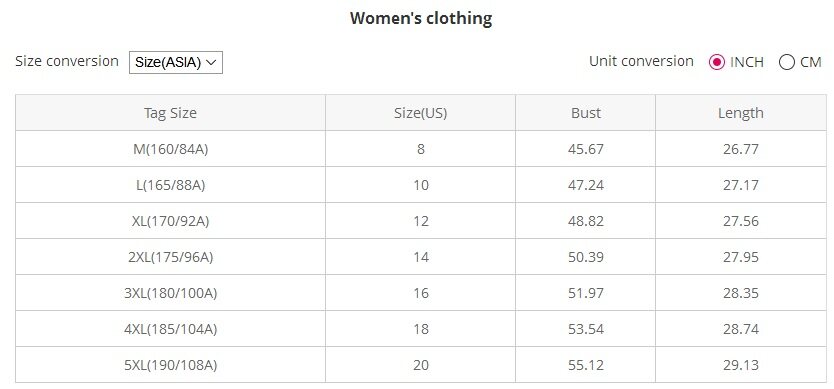Screen dimensions: 834x389
Task: Select the M(160/84A) tag size cell
Action: coord(170,149)
